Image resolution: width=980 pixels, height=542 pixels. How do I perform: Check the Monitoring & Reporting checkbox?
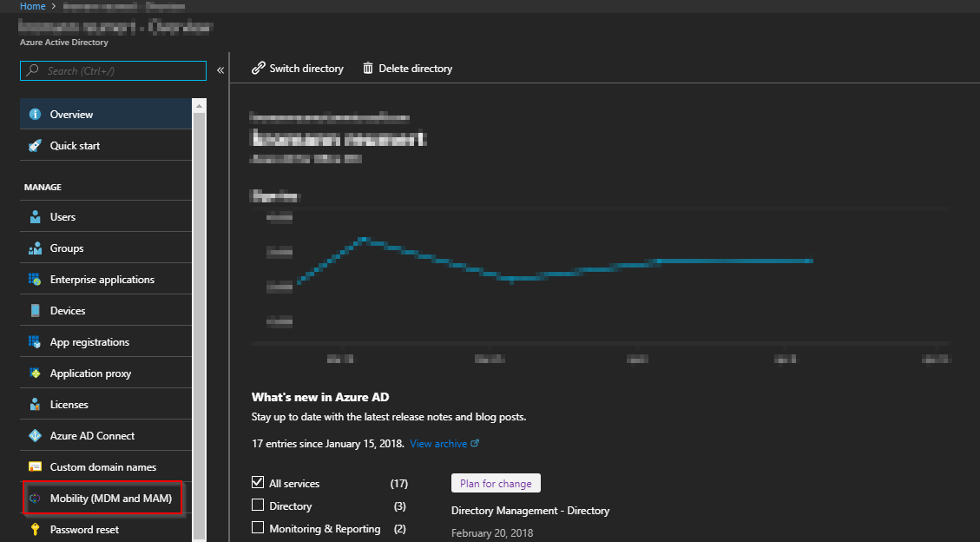click(258, 527)
